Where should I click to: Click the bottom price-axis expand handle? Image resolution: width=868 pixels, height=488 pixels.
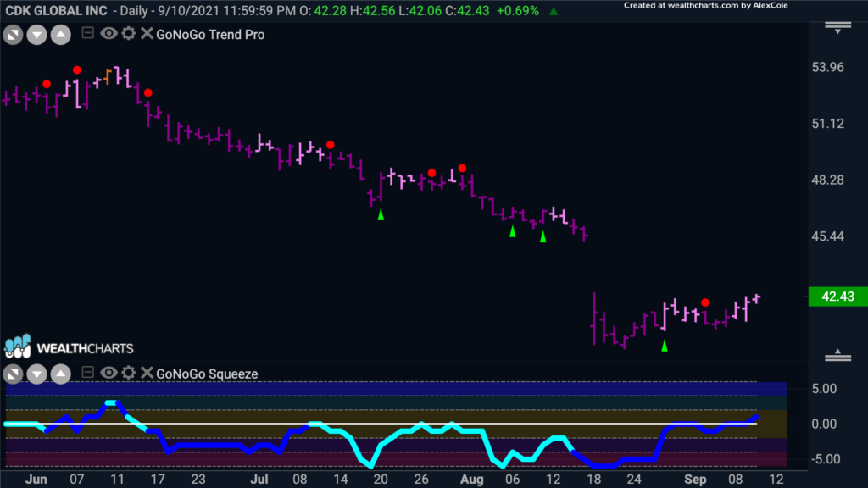click(x=838, y=356)
